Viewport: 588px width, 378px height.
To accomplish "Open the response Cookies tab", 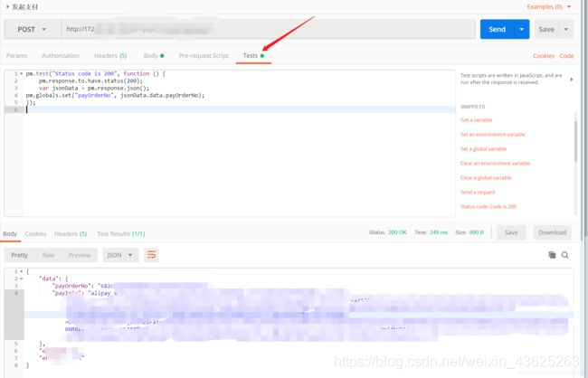I will [35, 233].
